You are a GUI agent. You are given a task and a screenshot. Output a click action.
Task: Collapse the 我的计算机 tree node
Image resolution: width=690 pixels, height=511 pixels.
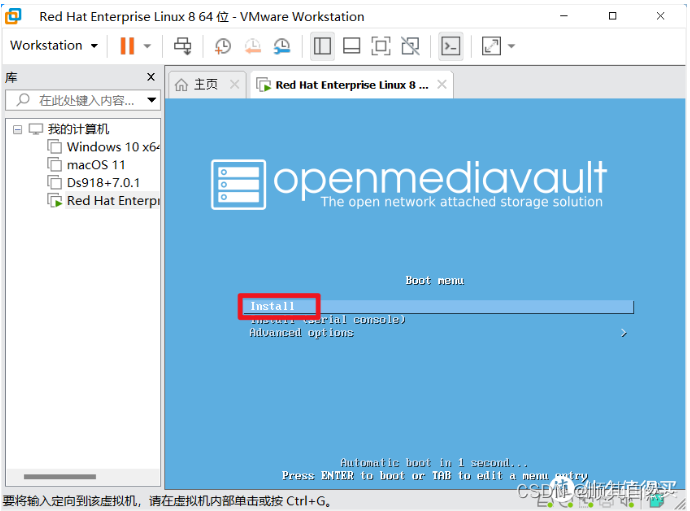[x=17, y=129]
